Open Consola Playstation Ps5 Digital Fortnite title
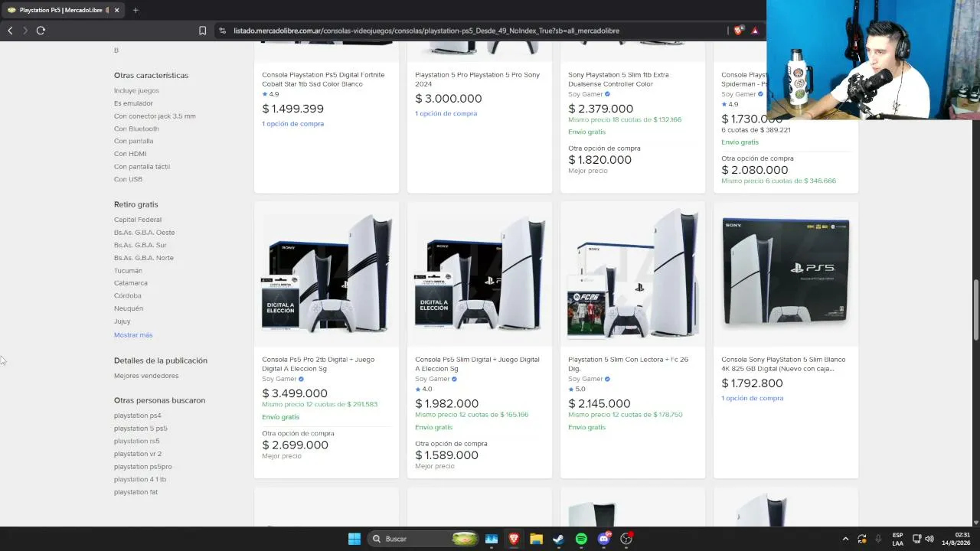This screenshot has height=551, width=980. (x=323, y=80)
